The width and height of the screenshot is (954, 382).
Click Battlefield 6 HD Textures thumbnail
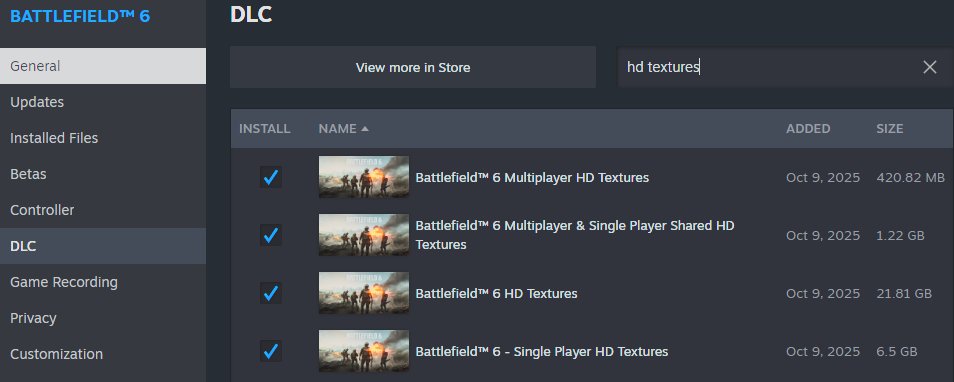tap(364, 293)
